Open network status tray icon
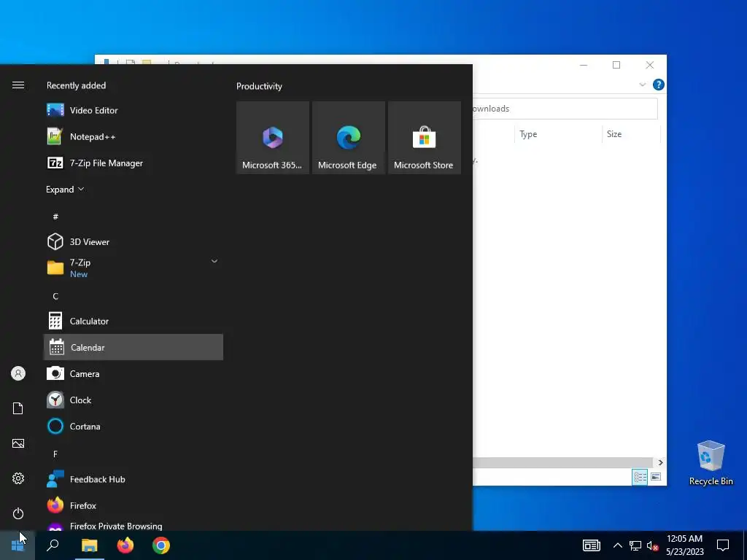The height and width of the screenshot is (560, 747). click(x=635, y=545)
